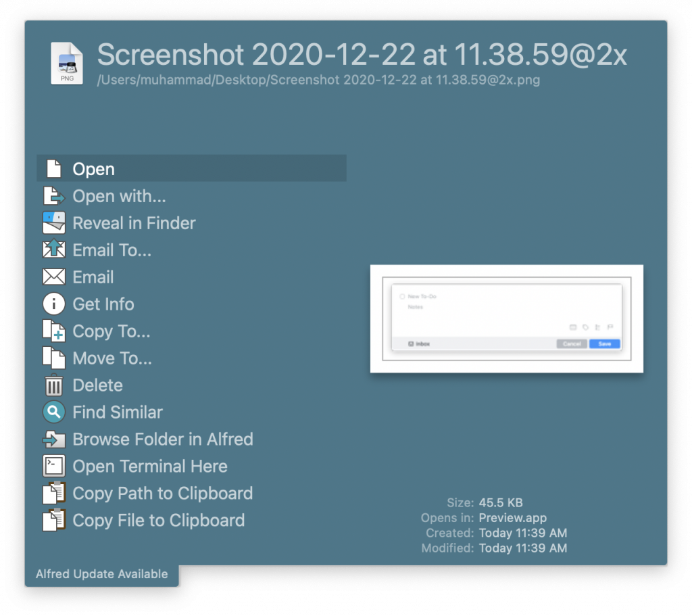Image resolution: width=692 pixels, height=616 pixels.
Task: Select Reveal in Finder
Action: point(191,222)
